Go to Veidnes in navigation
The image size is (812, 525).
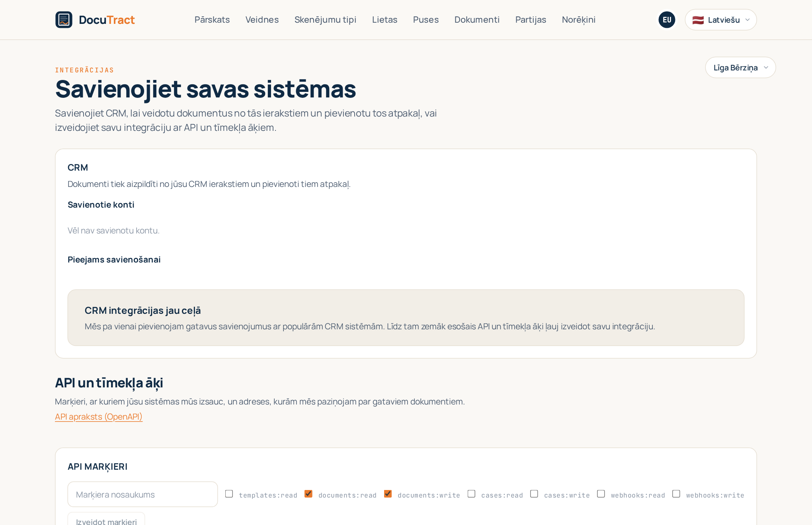pyautogui.click(x=262, y=19)
